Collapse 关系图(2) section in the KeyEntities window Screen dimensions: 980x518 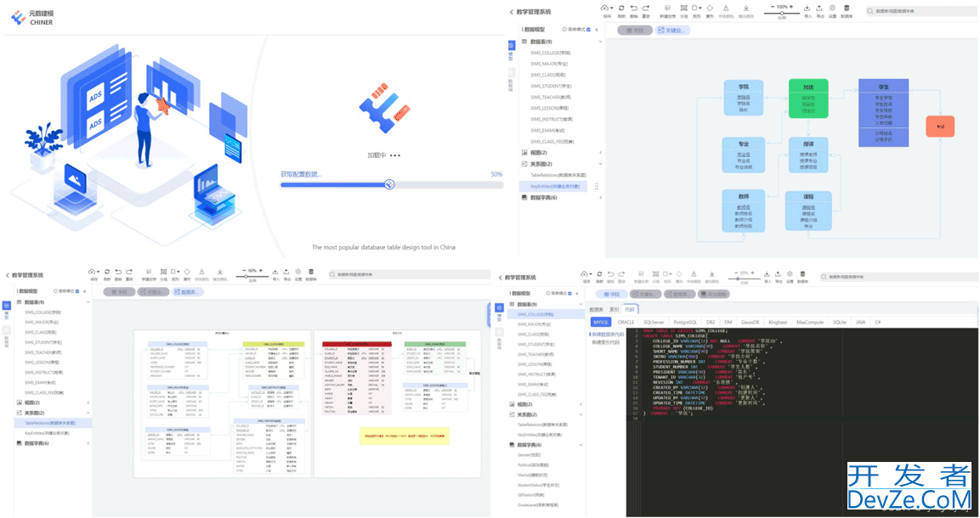(x=601, y=164)
